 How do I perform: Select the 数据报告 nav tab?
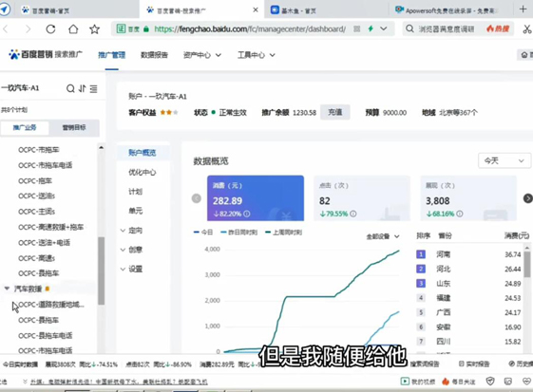coord(154,55)
